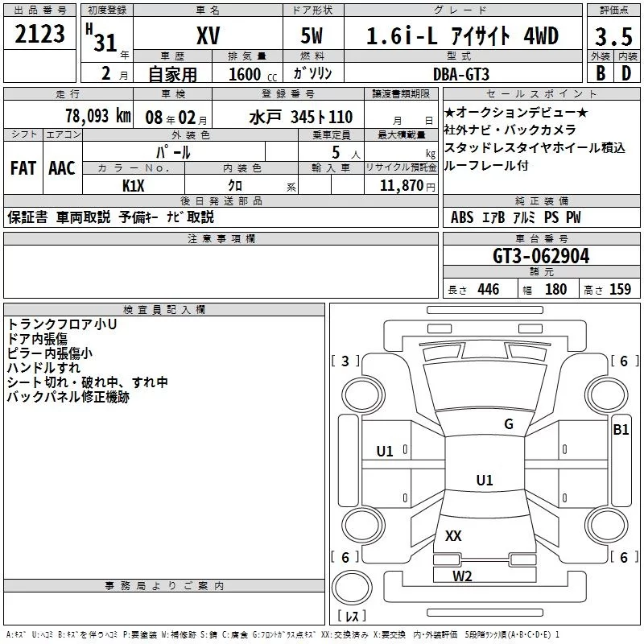The width and height of the screenshot is (644, 644).
Task: Click lot number 2123
Action: [x=39, y=34]
